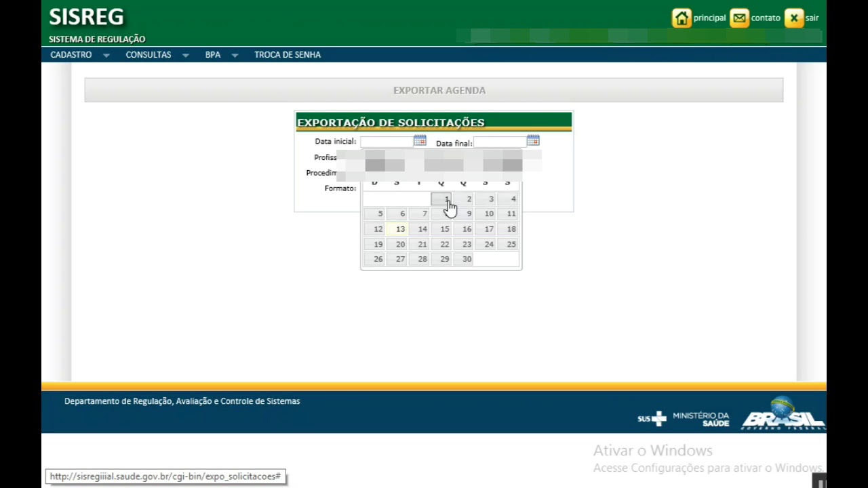Select day 6 in the calendar

tap(397, 213)
